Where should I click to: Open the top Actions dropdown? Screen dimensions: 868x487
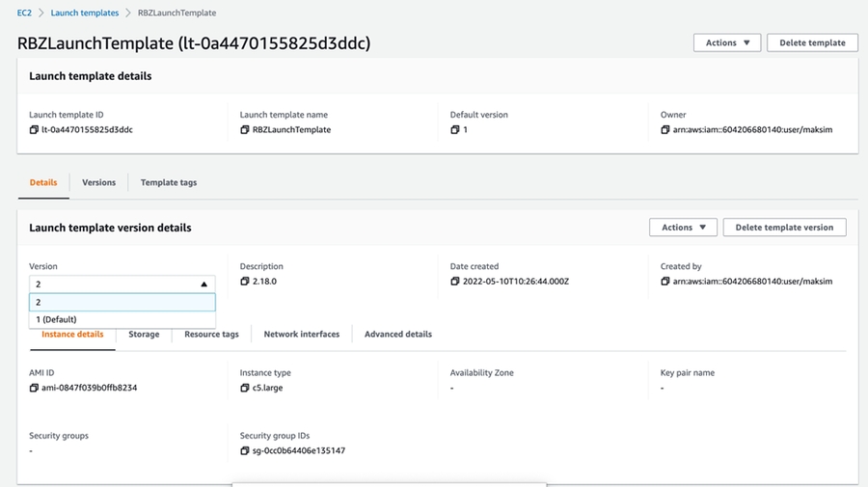tap(726, 42)
